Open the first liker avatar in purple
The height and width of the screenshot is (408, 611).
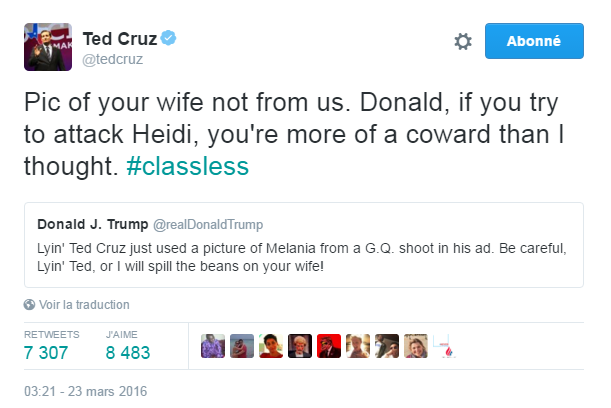pyautogui.click(x=213, y=345)
